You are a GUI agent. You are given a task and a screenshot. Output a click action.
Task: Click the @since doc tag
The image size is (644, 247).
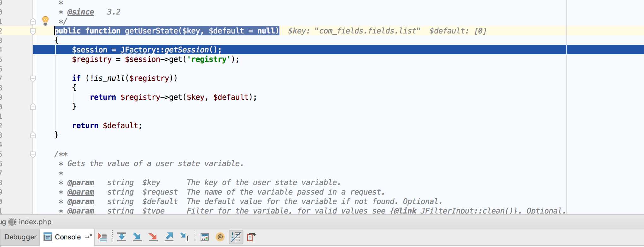[80, 12]
